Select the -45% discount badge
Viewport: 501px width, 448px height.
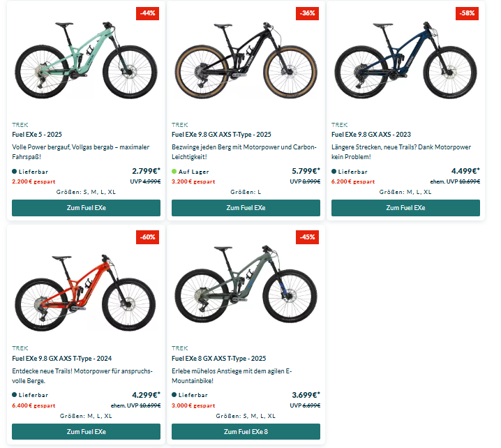click(306, 237)
